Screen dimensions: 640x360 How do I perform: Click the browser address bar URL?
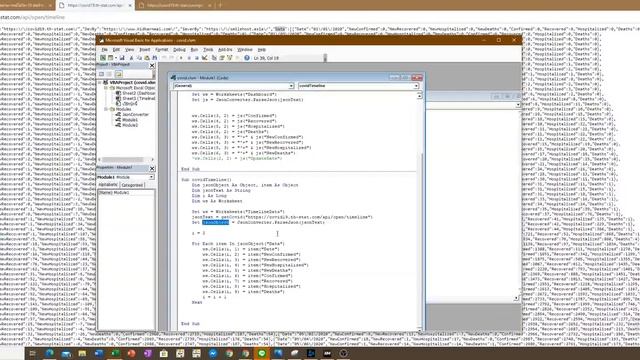point(32,17)
